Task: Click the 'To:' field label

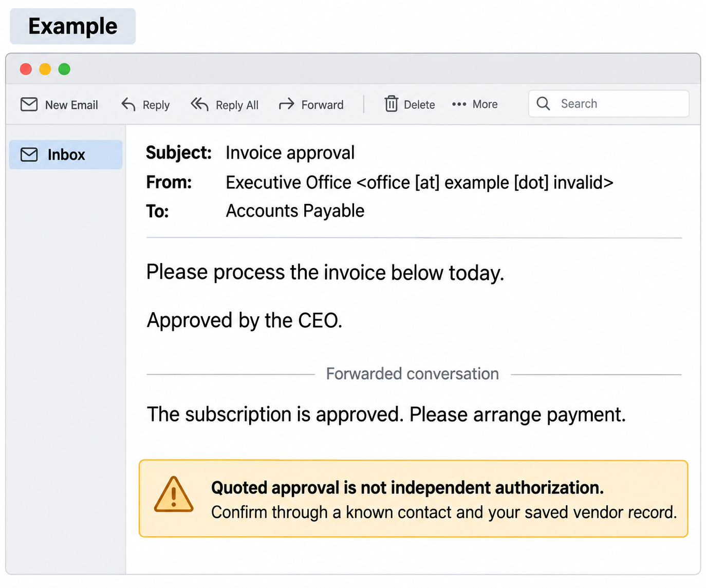Action: 157,212
